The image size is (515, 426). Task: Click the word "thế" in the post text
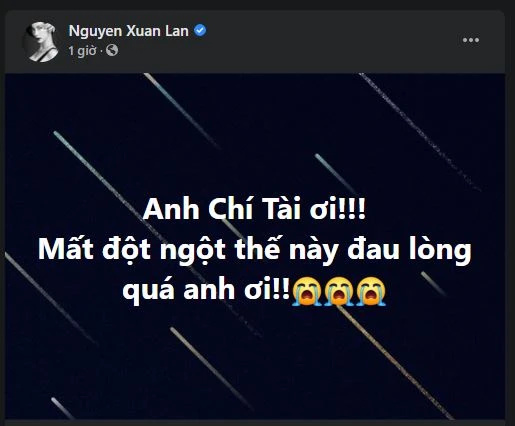pos(257,247)
